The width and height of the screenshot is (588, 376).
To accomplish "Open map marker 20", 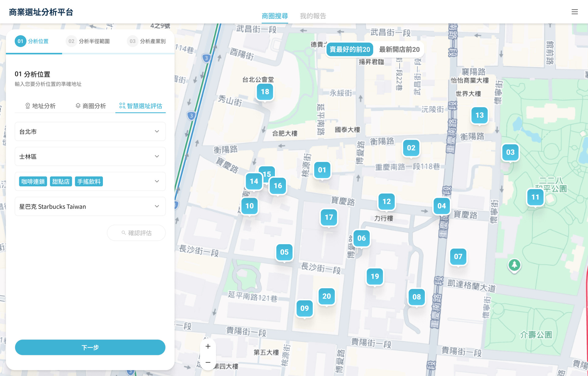I will tap(326, 296).
